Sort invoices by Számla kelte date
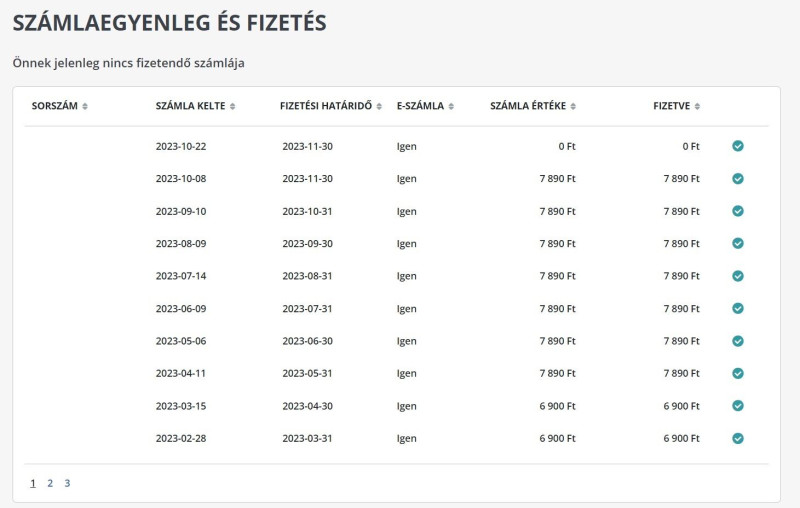The width and height of the screenshot is (800, 508). pyautogui.click(x=196, y=106)
